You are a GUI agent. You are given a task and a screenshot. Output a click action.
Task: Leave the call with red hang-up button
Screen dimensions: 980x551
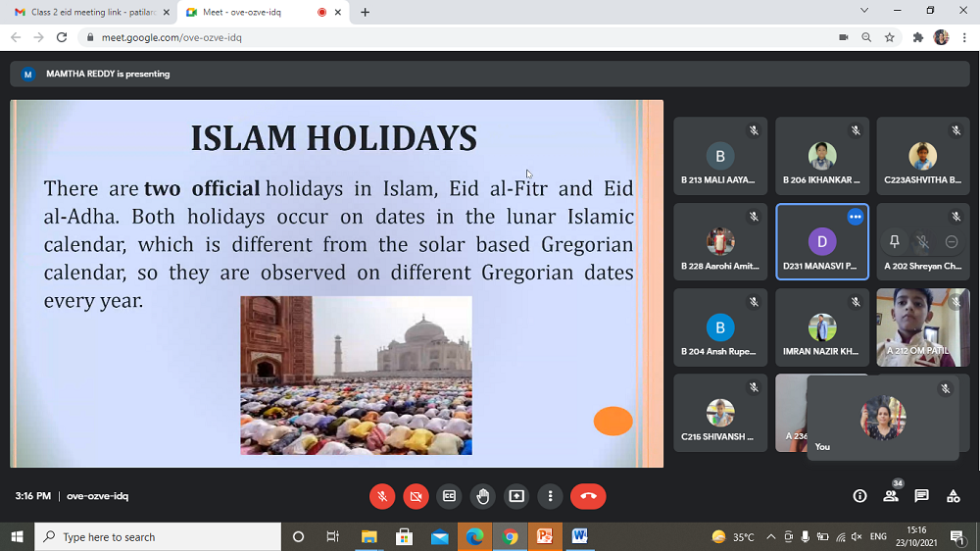588,496
